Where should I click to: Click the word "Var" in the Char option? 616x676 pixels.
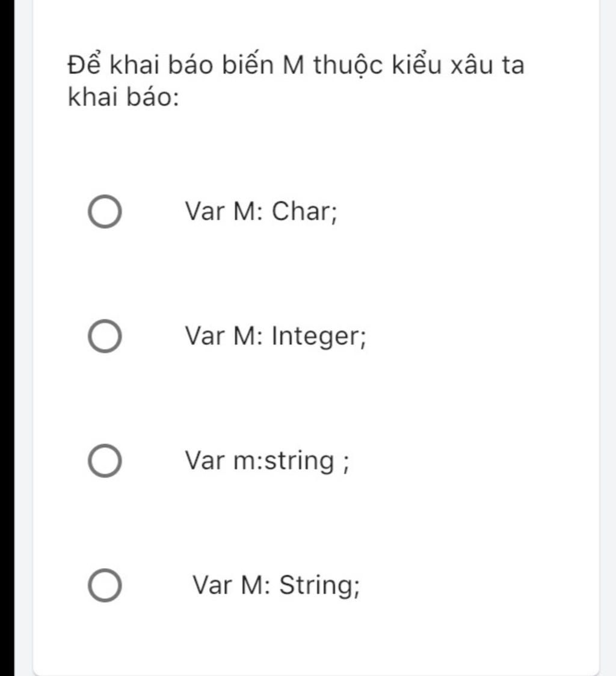click(x=204, y=212)
